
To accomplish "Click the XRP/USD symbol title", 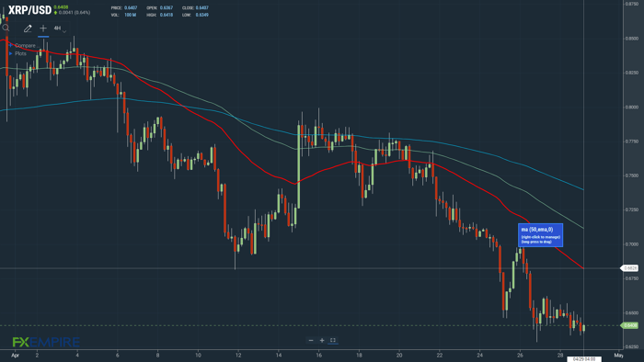I will pyautogui.click(x=30, y=10).
